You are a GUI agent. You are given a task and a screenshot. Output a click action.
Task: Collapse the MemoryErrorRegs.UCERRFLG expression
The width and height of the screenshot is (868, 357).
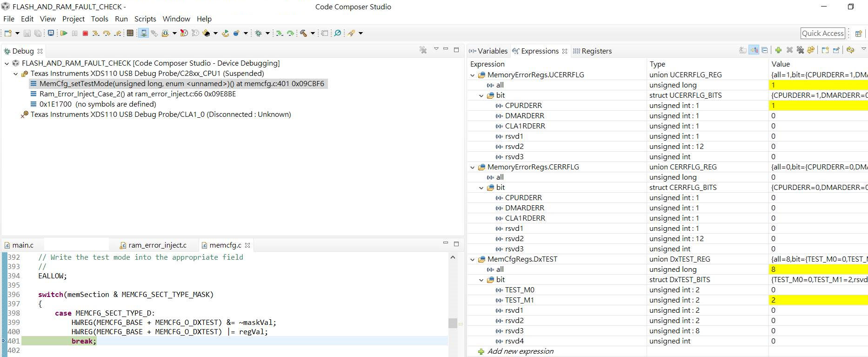coord(473,75)
